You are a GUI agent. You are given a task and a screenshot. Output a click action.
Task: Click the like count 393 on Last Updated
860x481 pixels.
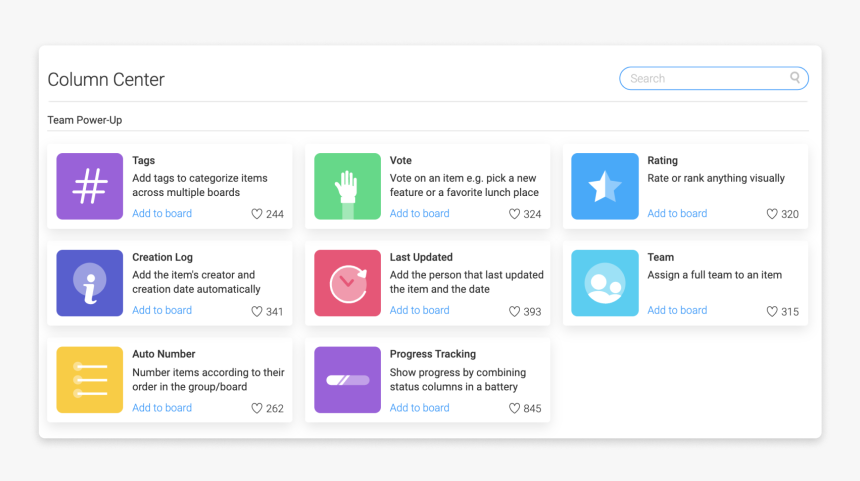point(532,312)
